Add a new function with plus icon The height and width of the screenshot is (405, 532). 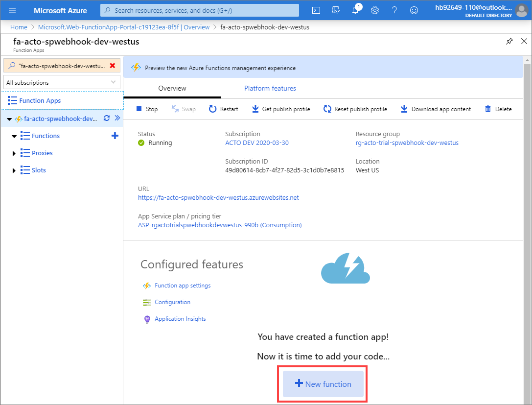tap(115, 136)
